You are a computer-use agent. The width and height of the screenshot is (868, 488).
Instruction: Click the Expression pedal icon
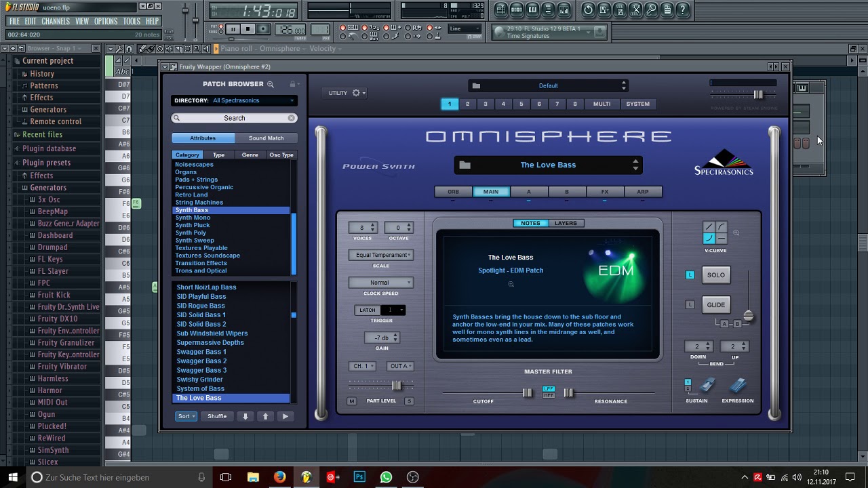738,386
